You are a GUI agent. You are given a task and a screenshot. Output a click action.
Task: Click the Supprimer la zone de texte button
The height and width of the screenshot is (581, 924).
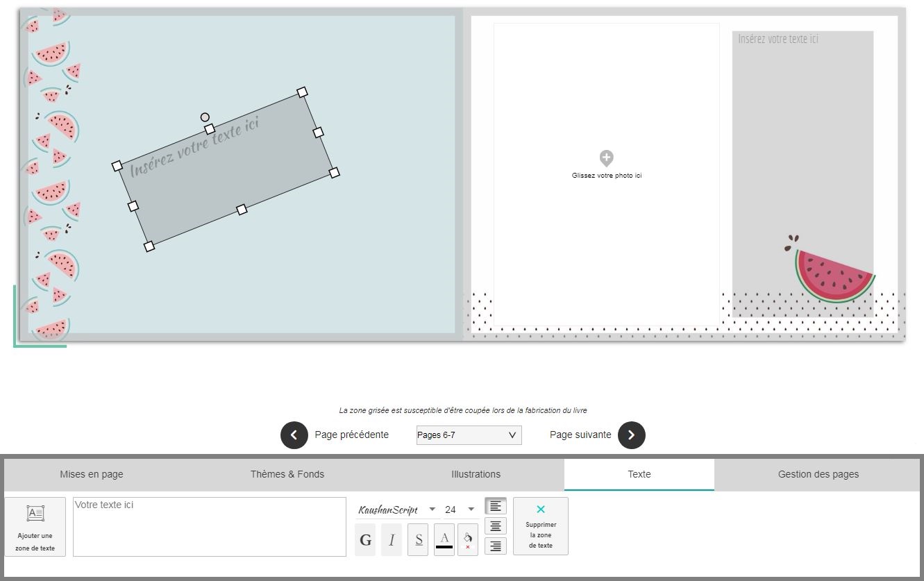(x=541, y=526)
